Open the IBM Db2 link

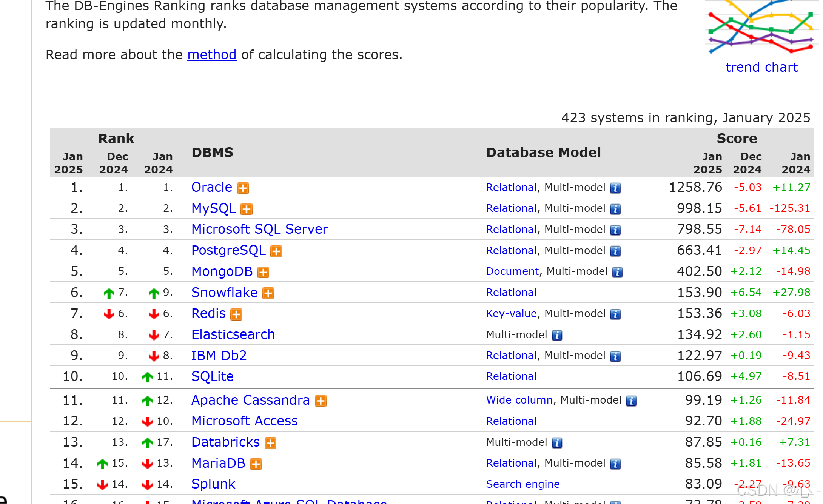(219, 356)
